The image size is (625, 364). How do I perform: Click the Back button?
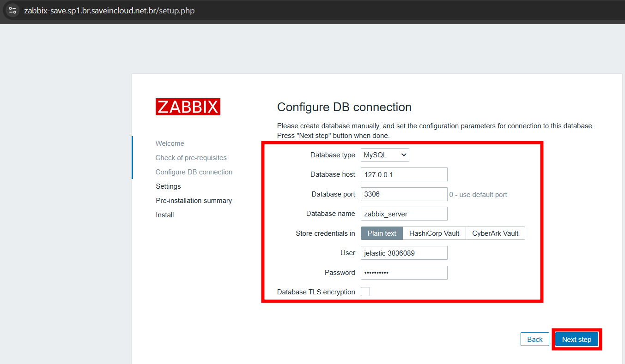tap(535, 339)
